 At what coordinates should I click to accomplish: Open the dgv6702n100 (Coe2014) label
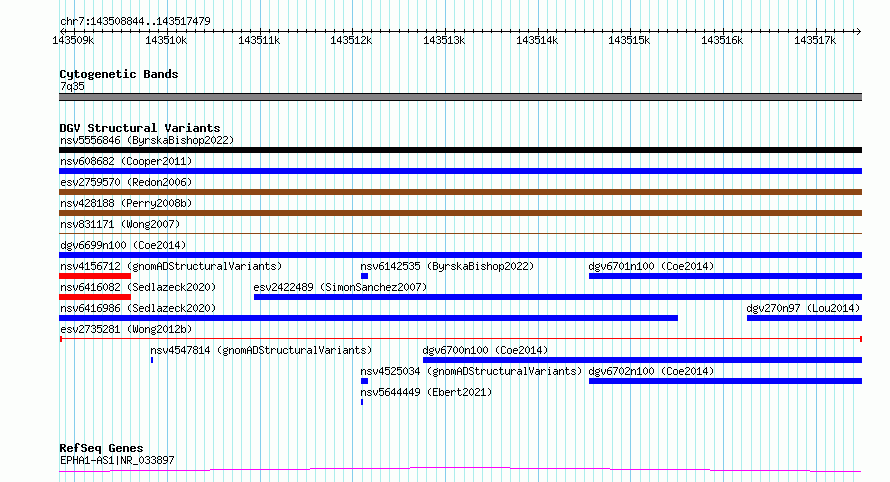[652, 371]
